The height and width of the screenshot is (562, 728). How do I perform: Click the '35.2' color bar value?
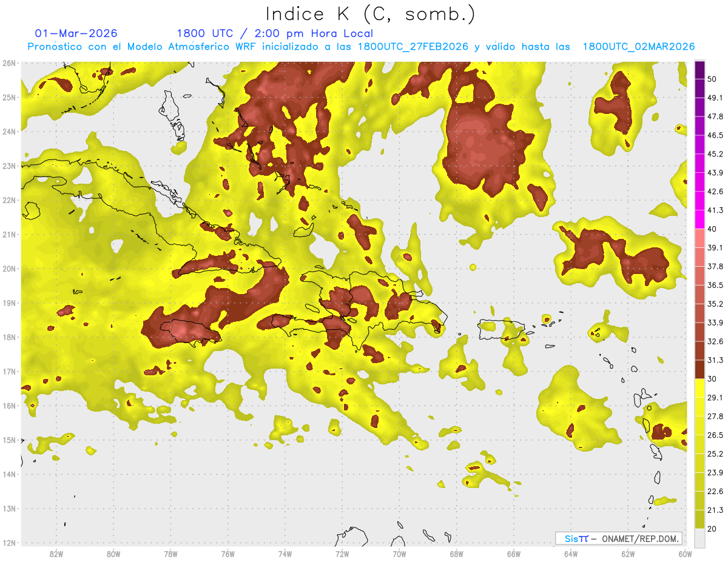click(x=715, y=304)
